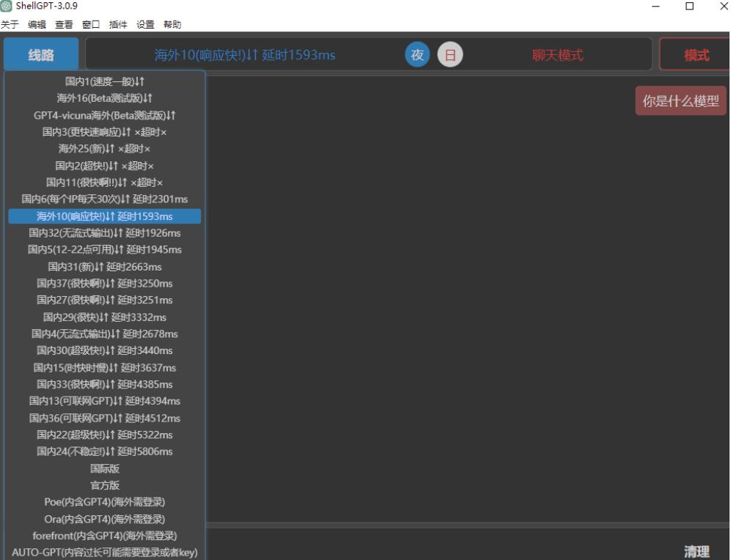Select route 国内3(更快速响应) 超时

click(104, 132)
